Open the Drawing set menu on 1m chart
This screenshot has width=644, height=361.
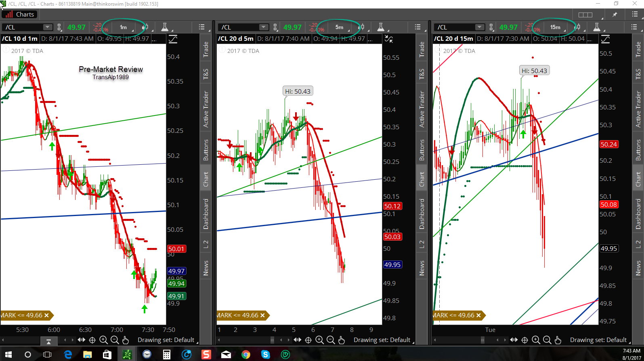[166, 340]
